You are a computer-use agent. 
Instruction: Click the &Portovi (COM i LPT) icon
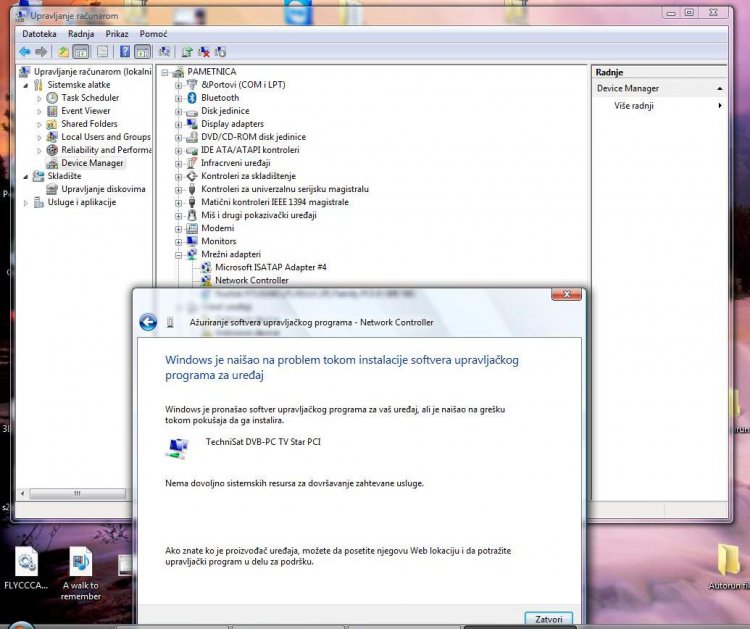coord(192,85)
